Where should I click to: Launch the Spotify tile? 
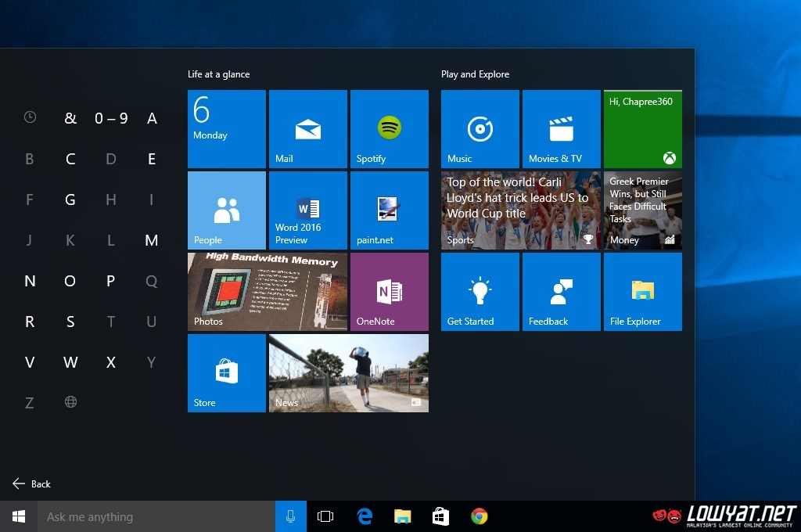pyautogui.click(x=389, y=129)
